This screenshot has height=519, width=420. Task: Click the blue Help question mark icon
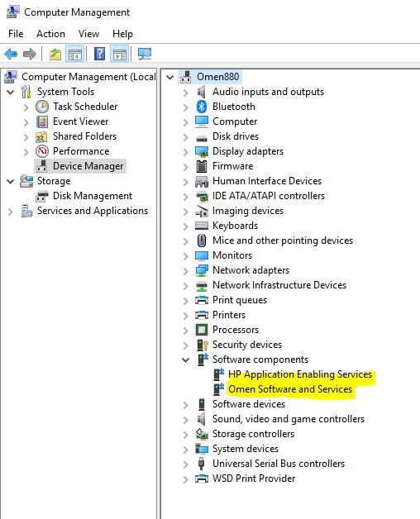(x=99, y=54)
